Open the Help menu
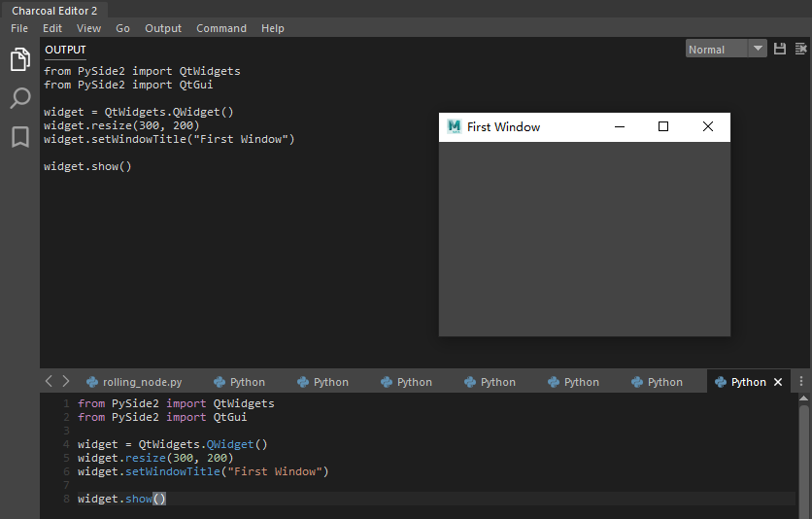 (x=272, y=28)
